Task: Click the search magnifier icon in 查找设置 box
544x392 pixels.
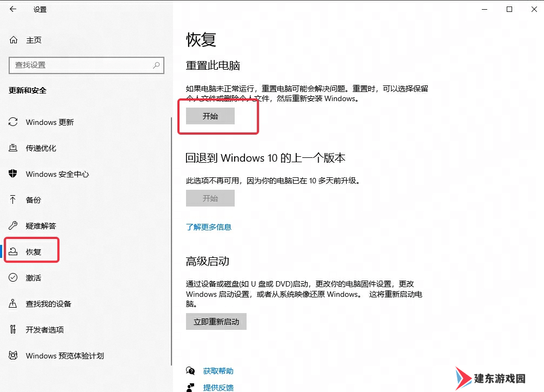Action: coord(156,65)
